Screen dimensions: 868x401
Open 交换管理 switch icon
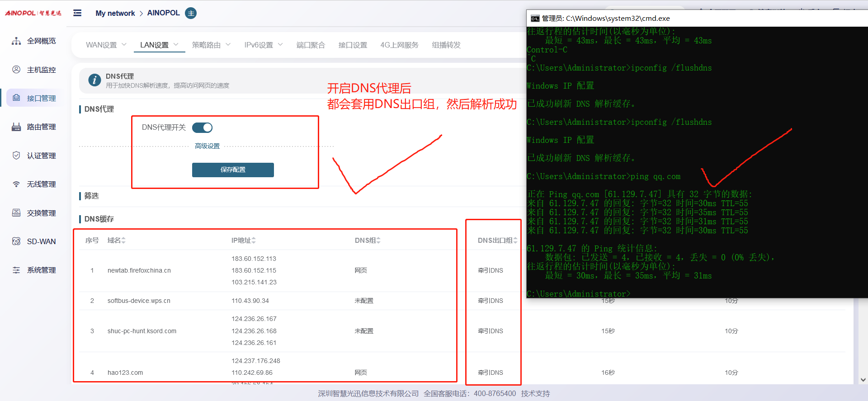tap(16, 213)
